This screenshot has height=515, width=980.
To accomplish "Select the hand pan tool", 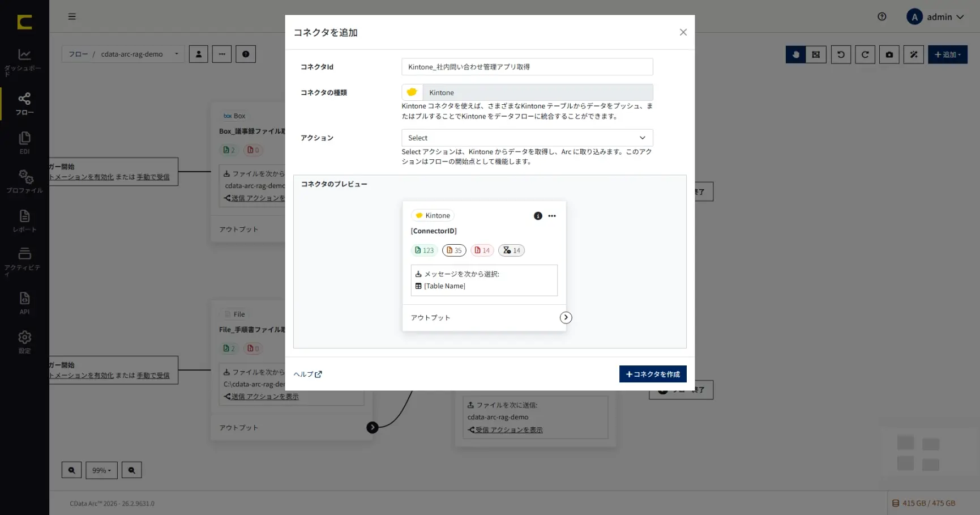I will pyautogui.click(x=795, y=54).
